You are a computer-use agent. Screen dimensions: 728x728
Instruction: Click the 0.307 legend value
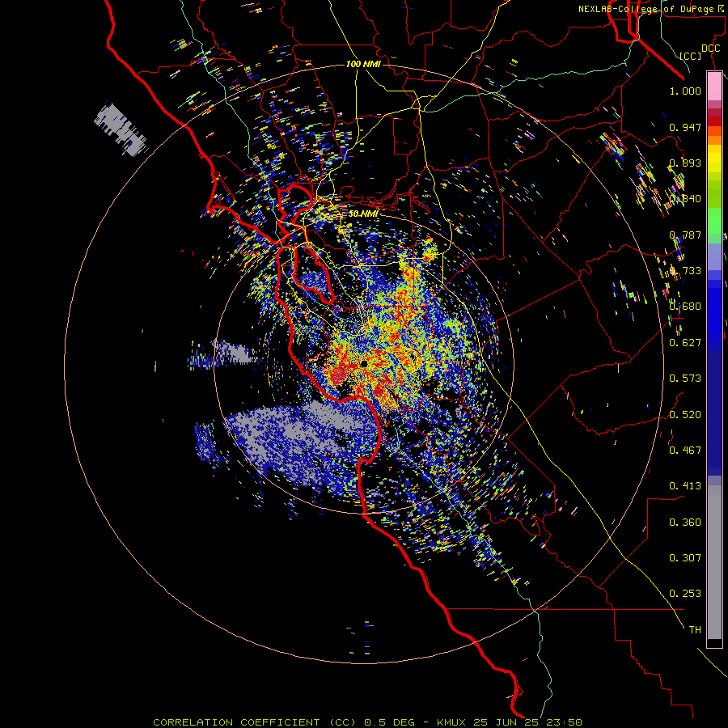(685, 558)
